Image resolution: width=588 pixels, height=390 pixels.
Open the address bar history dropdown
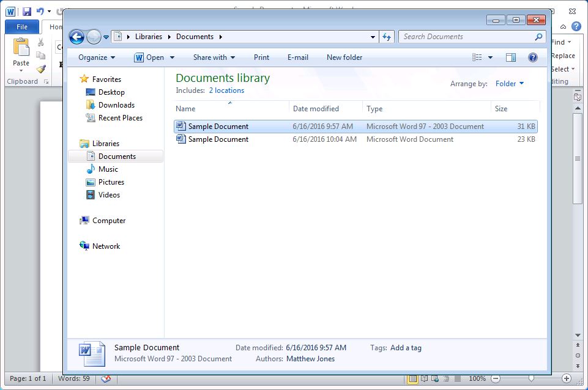pos(373,37)
